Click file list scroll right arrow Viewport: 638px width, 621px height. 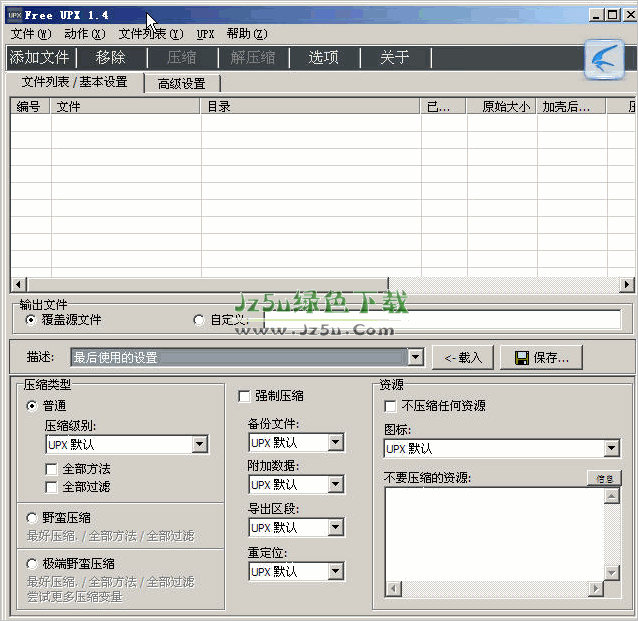[627, 284]
